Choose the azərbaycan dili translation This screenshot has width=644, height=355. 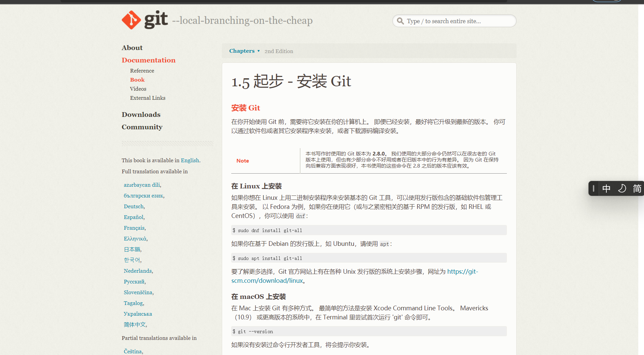click(142, 185)
